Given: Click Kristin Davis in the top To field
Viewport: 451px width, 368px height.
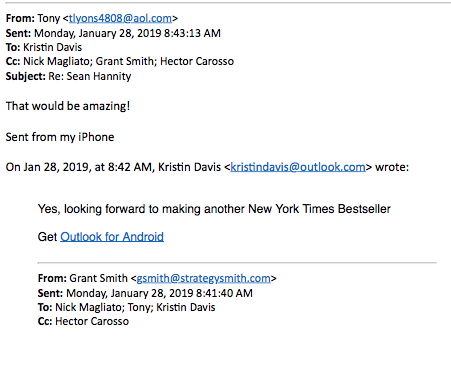Looking at the screenshot, I should point(52,47).
